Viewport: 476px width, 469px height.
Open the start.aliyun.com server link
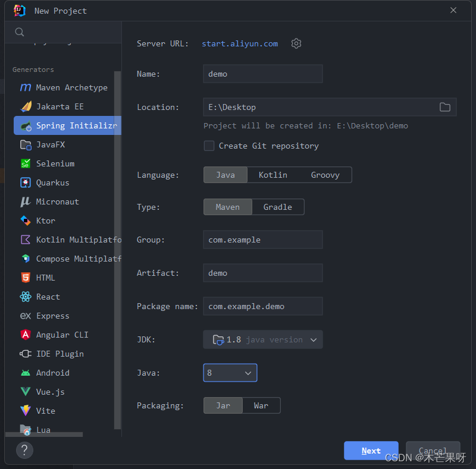coord(240,43)
